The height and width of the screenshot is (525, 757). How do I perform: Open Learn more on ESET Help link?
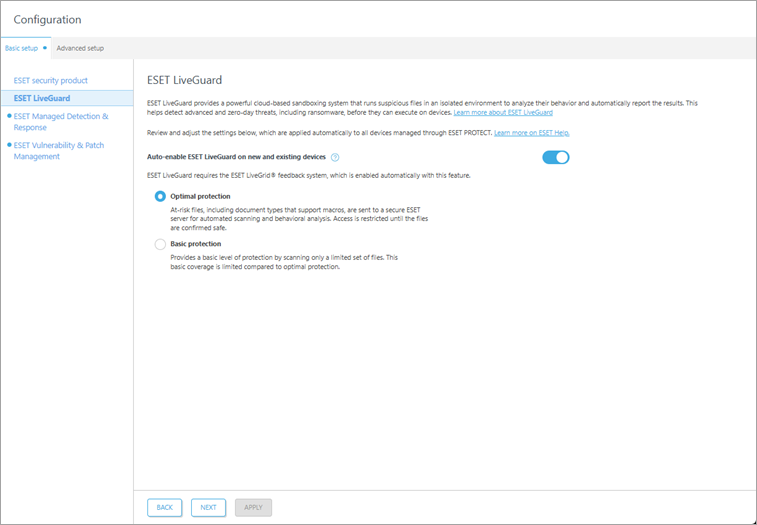pyautogui.click(x=532, y=133)
